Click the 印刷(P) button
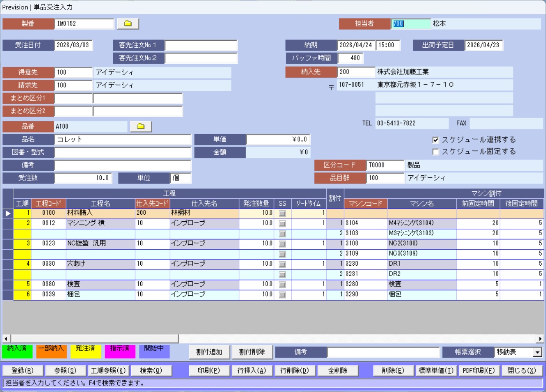The width and height of the screenshot is (546, 392). pos(209,371)
